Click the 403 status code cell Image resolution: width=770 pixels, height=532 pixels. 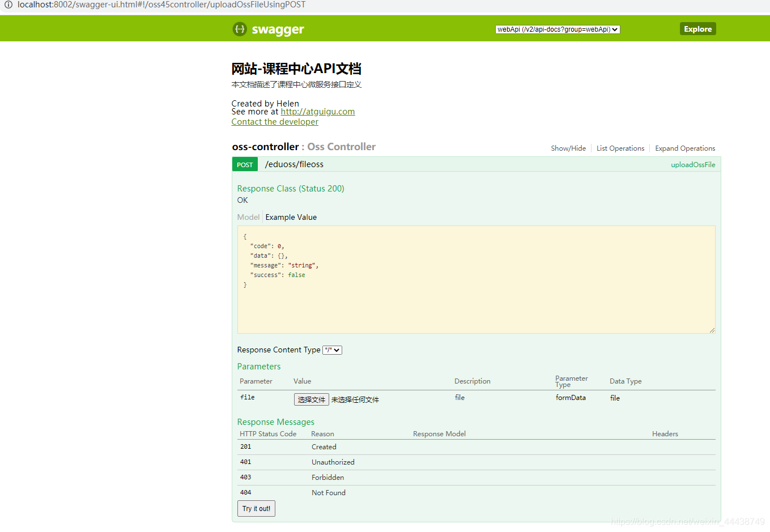[x=245, y=478]
